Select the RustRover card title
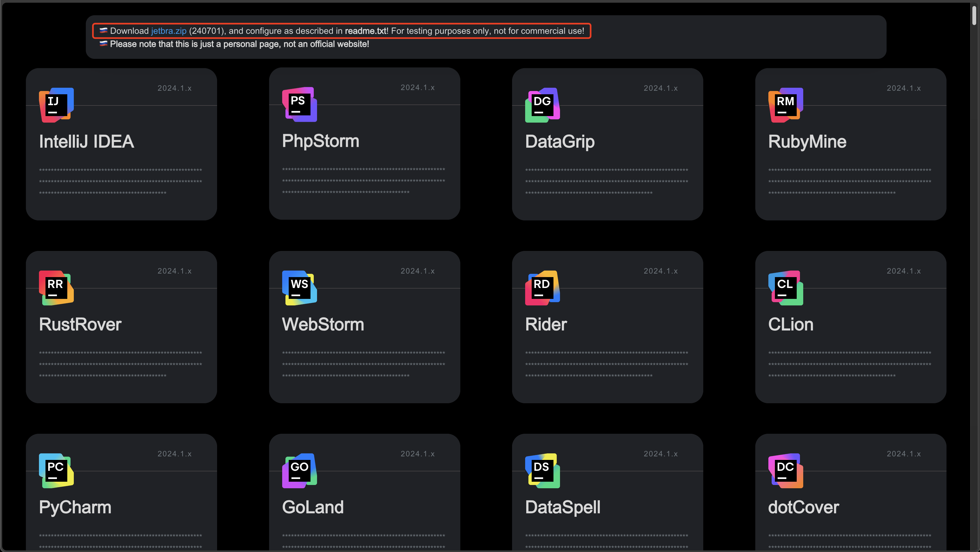 80,324
